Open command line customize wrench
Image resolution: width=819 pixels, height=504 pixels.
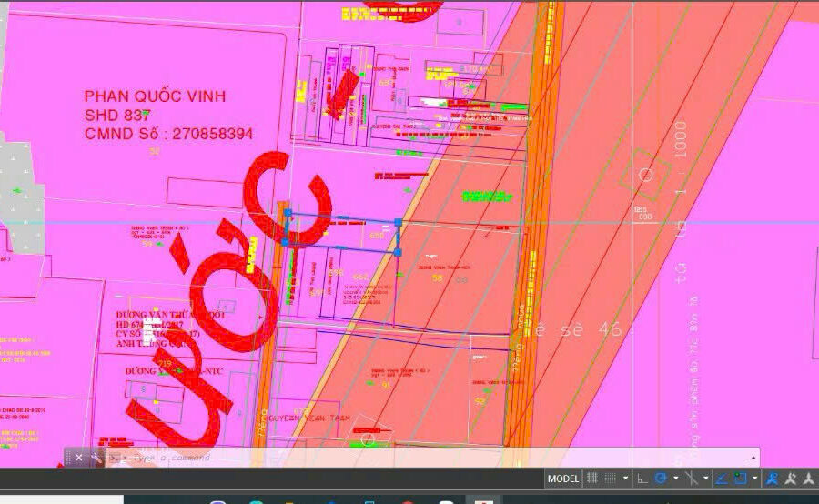click(96, 457)
